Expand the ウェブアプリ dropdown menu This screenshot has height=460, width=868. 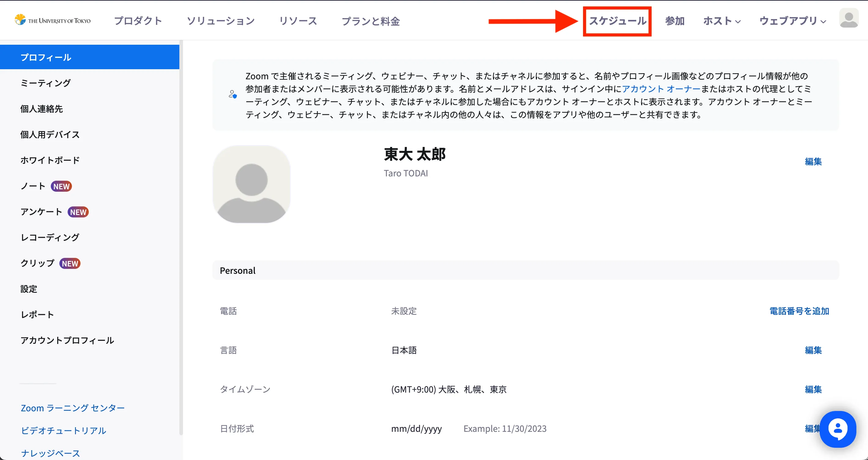click(x=792, y=21)
